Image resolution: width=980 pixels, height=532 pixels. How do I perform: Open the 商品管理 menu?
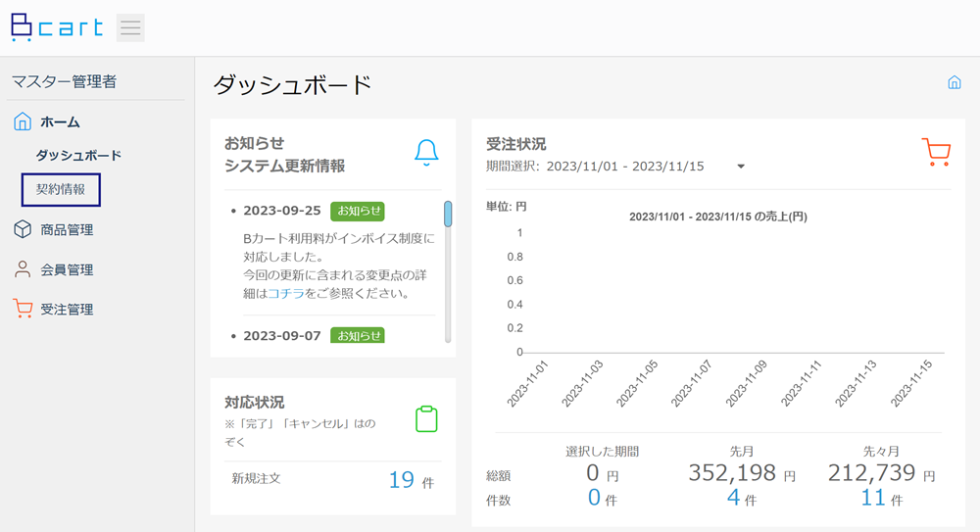tap(67, 230)
